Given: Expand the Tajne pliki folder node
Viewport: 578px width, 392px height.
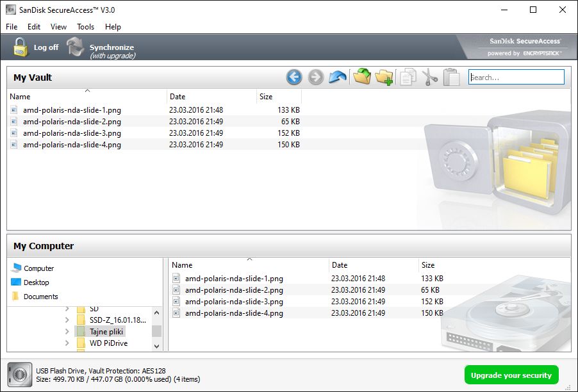Looking at the screenshot, I should click(67, 332).
